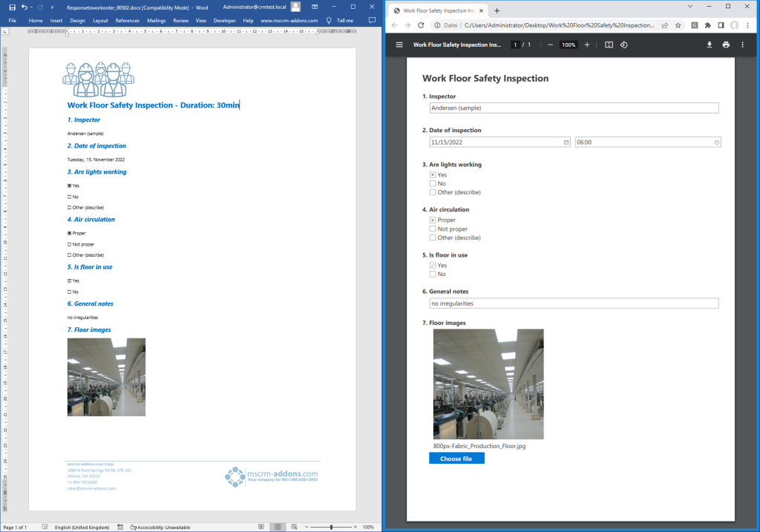Open Ribbon Display Options in Word
Screen dimensions: 760x532
tap(315, 7)
